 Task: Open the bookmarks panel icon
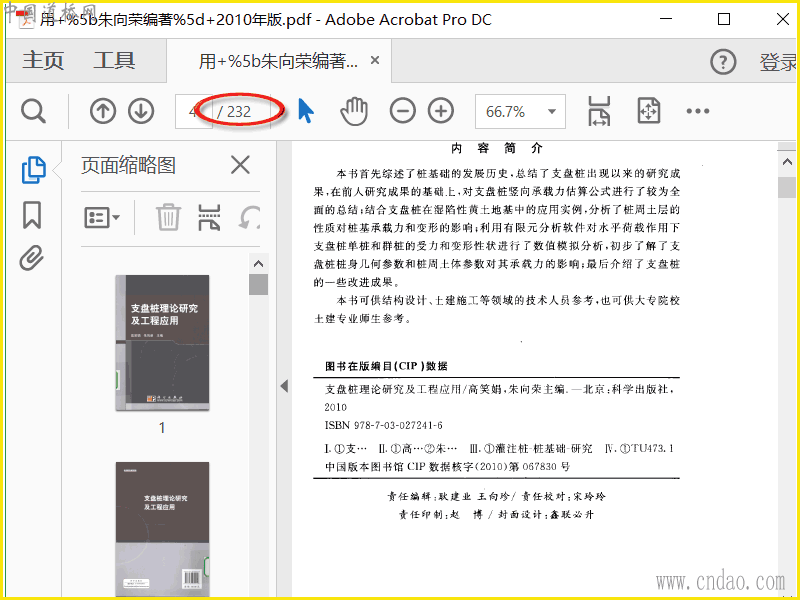point(32,215)
